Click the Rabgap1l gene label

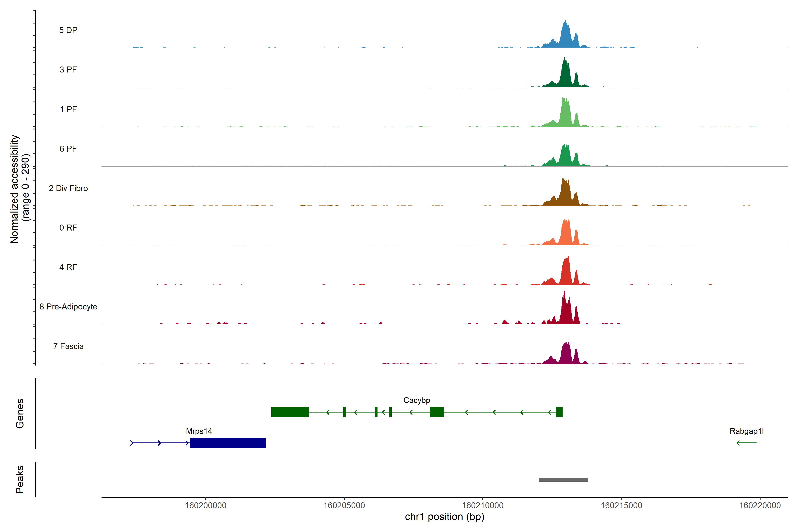point(746,431)
